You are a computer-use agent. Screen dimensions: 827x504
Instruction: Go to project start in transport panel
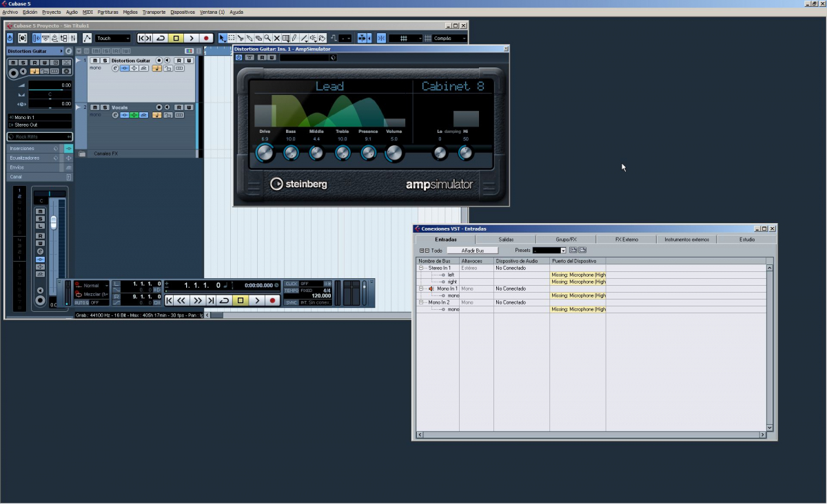[169, 300]
